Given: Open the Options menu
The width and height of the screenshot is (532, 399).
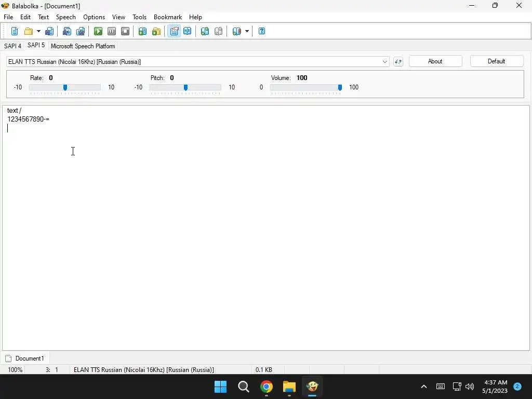Looking at the screenshot, I should (x=94, y=17).
